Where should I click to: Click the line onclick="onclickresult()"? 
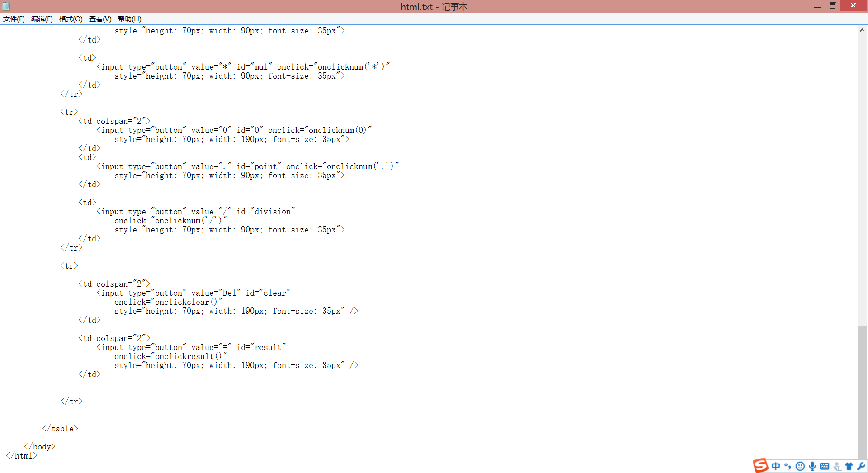point(170,356)
